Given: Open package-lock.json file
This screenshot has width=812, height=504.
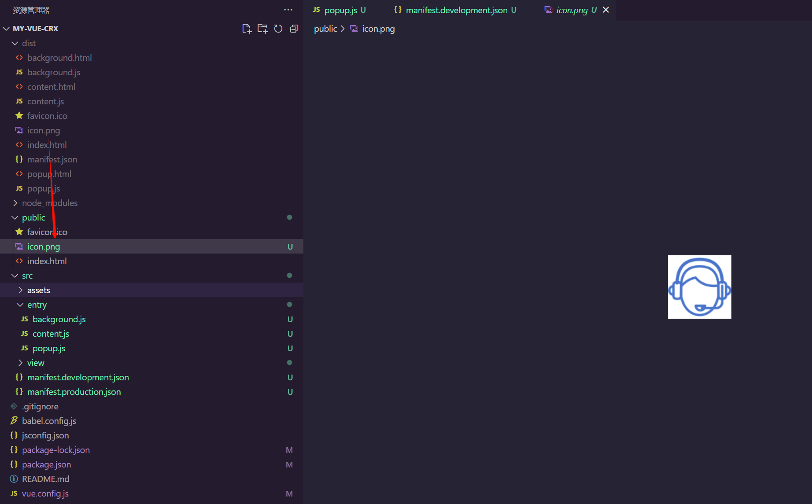Looking at the screenshot, I should click(x=56, y=450).
